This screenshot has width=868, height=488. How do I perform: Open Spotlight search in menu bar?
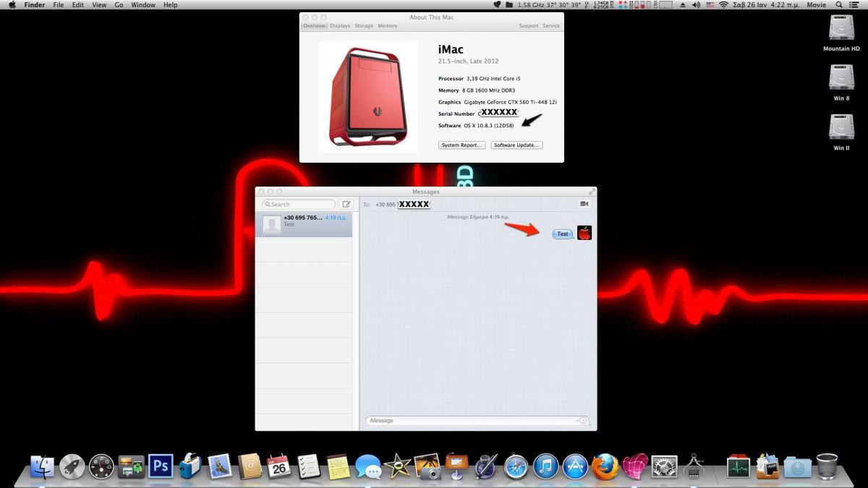(838, 4)
